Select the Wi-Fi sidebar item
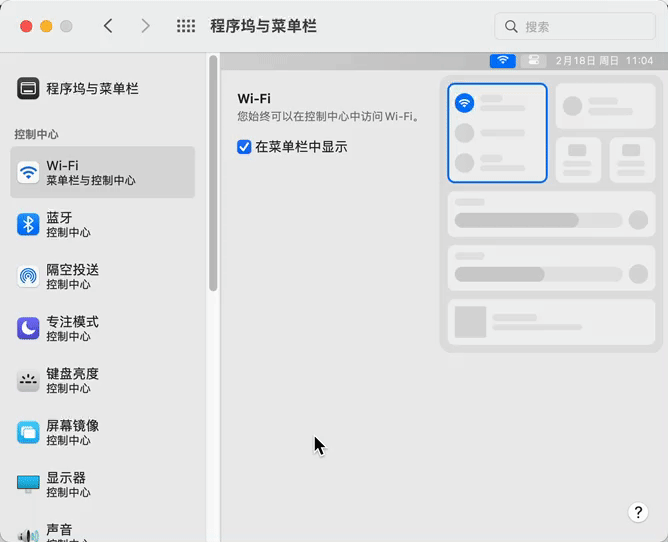The height and width of the screenshot is (542, 668). click(x=103, y=172)
